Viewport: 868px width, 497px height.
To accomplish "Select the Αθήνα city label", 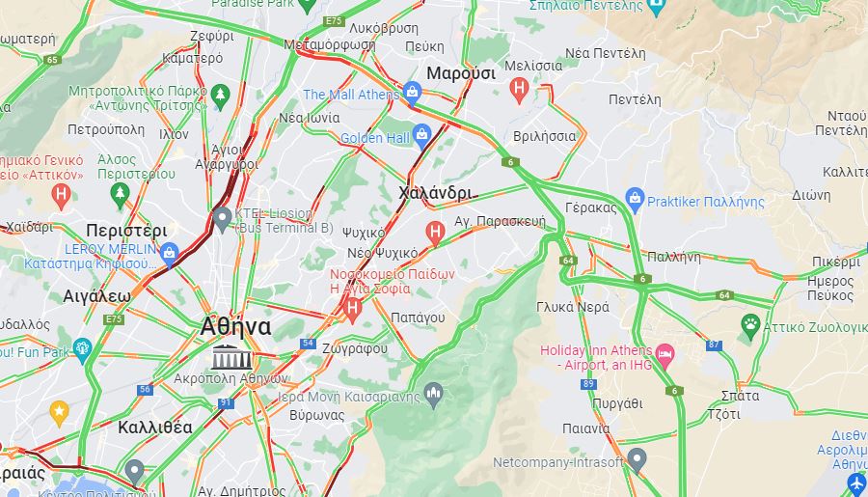I will 236,326.
